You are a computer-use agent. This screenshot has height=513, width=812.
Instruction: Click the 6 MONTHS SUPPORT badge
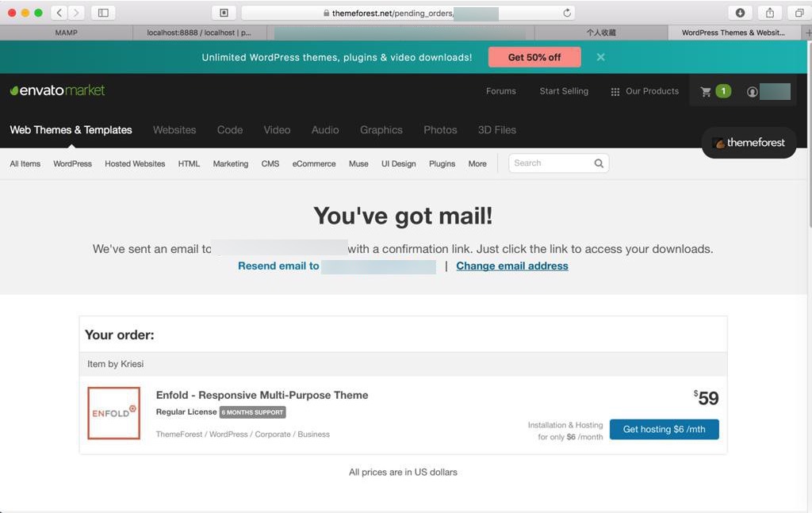point(253,412)
